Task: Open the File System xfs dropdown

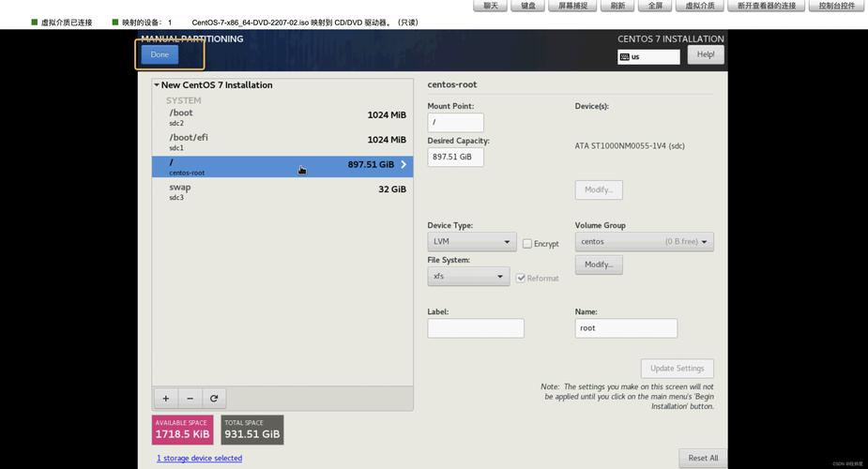Action: tap(467, 277)
